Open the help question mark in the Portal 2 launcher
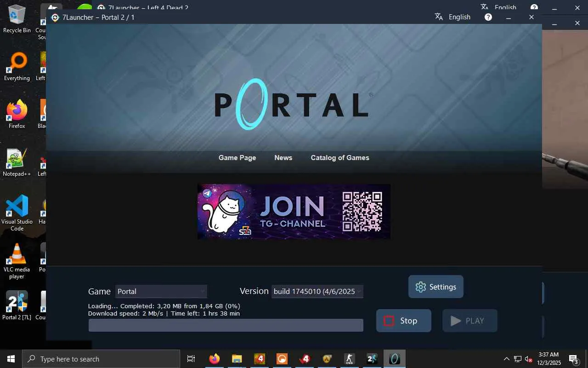Screen dimensions: 588x368 488,17
